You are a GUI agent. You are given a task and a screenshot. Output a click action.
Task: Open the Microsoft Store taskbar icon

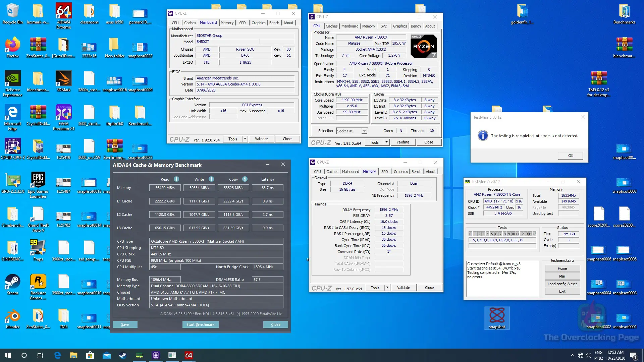coord(90,355)
